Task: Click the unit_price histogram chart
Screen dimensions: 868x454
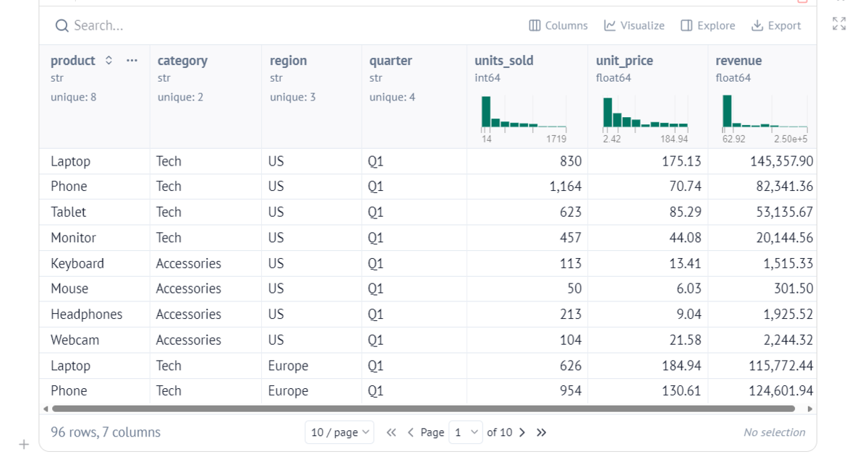Action: [646, 119]
